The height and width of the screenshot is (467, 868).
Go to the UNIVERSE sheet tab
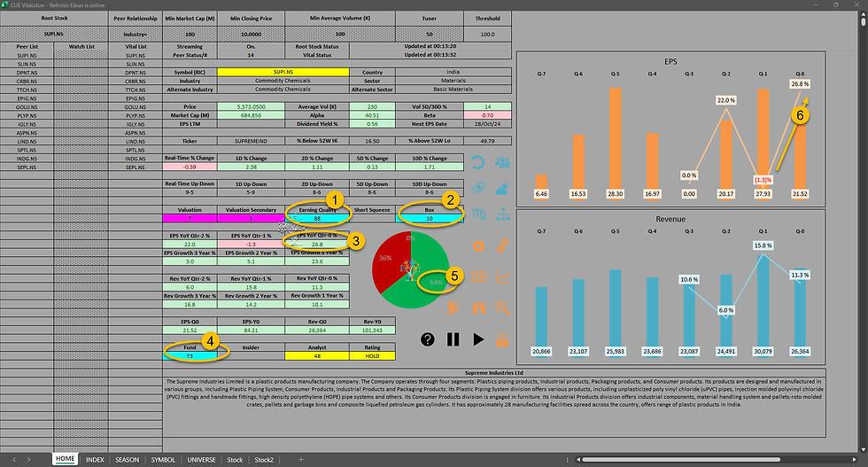pyautogui.click(x=202, y=460)
